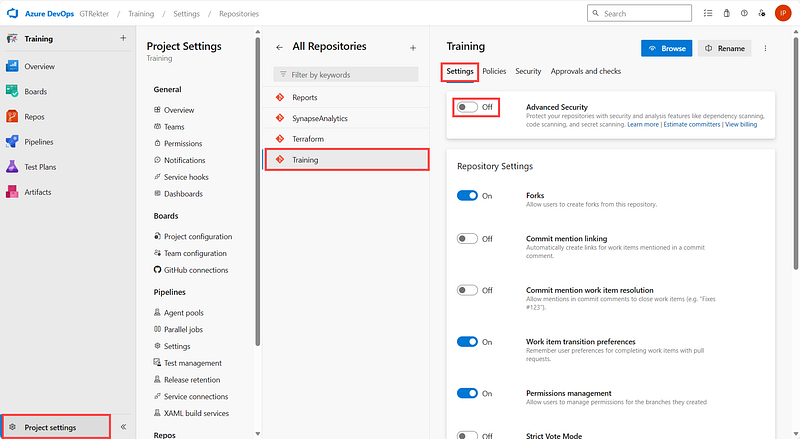Select the Training repository
The height and width of the screenshot is (439, 800).
tap(346, 160)
